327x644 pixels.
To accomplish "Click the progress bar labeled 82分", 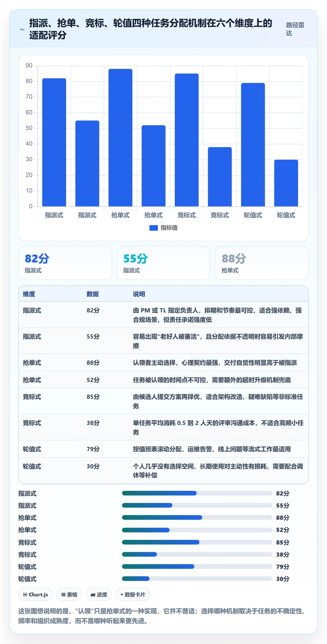I will pyautogui.click(x=197, y=493).
